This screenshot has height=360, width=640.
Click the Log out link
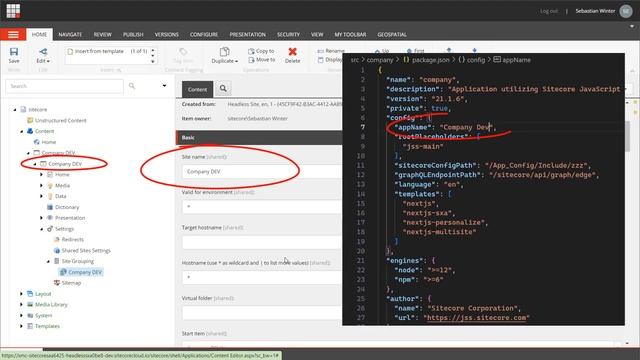coord(549,11)
